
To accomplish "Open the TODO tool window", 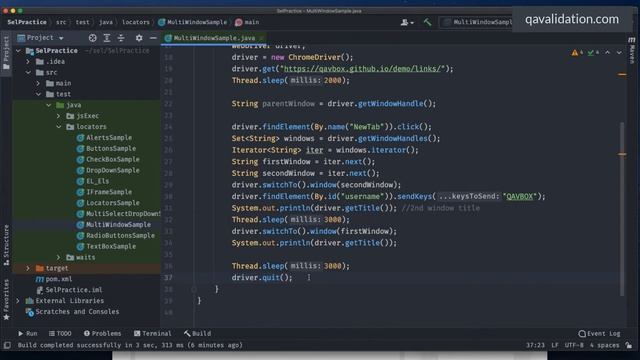I will (x=60, y=333).
